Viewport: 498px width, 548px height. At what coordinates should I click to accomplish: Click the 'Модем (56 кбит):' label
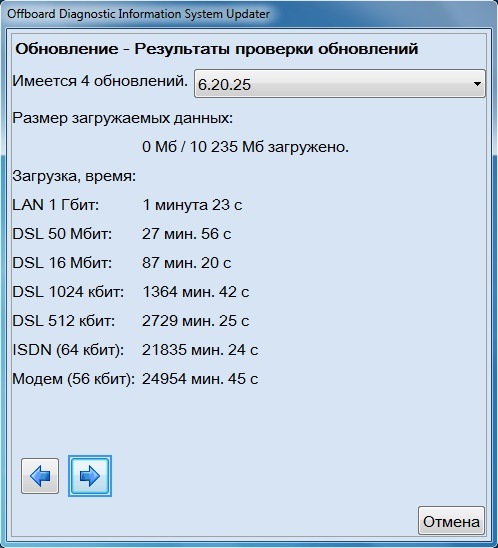tap(73, 379)
